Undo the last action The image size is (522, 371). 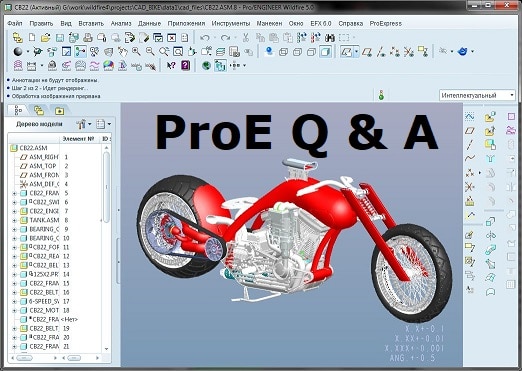click(x=205, y=38)
